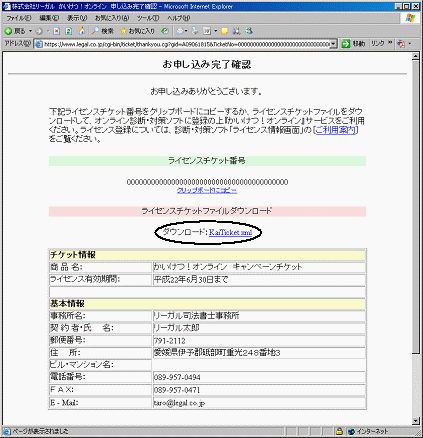Click the Back (戻る) button
This screenshot has width=423, height=438.
coord(15,31)
